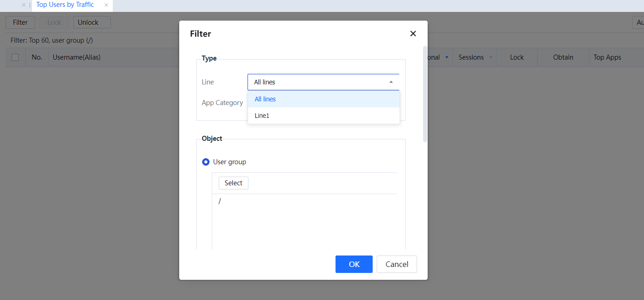
Task: Close the Filter dialog with the X icon
Action: coord(413,33)
